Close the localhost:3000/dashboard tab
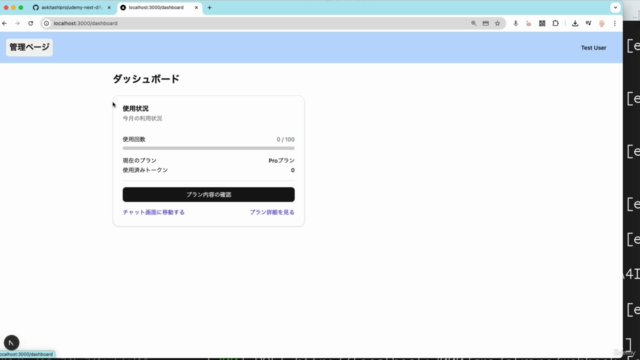The height and width of the screenshot is (360, 640). pyautogui.click(x=196, y=7)
